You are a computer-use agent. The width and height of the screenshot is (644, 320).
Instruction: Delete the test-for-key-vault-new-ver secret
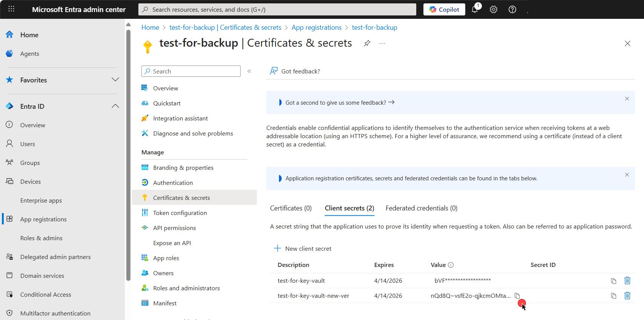[627, 296]
